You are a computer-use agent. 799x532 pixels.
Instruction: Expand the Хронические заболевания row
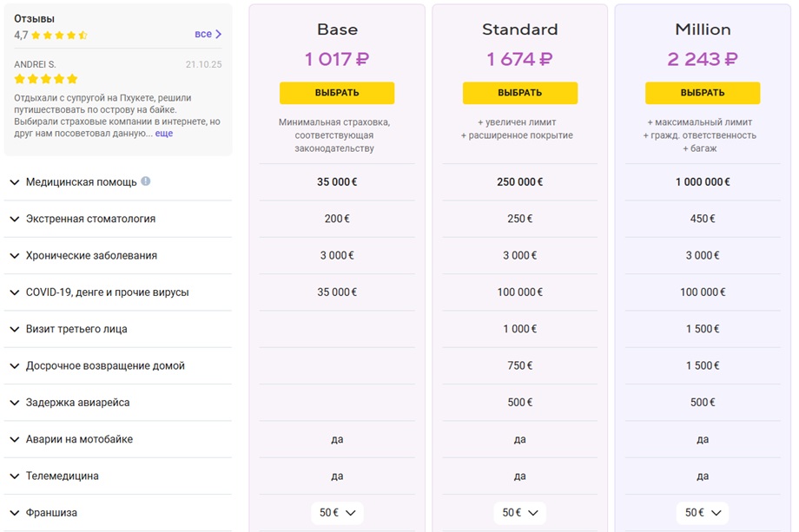click(118, 255)
